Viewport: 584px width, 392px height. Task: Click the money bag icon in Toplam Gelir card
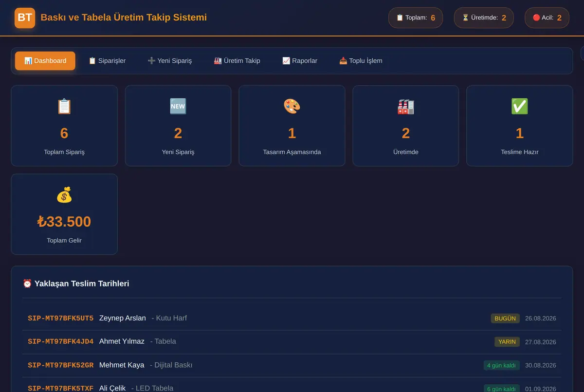tap(64, 195)
